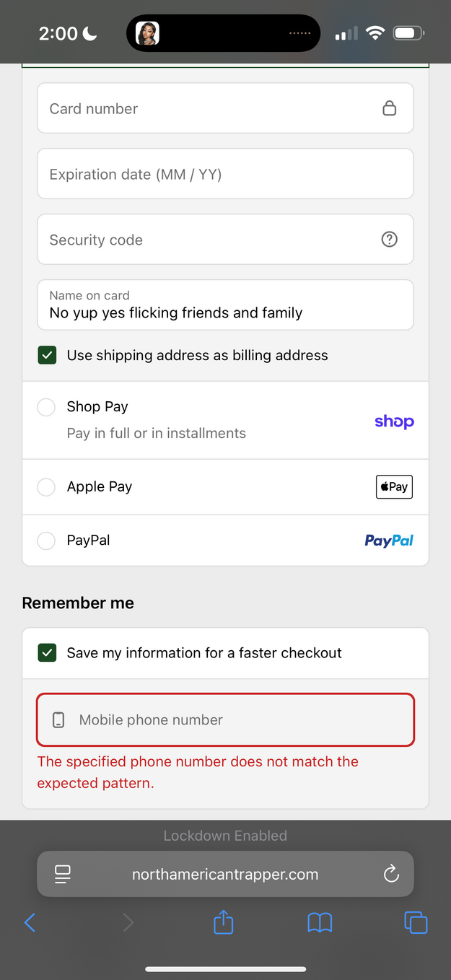Edit the Name on card field
Viewport: 451px width, 980px height.
click(225, 305)
